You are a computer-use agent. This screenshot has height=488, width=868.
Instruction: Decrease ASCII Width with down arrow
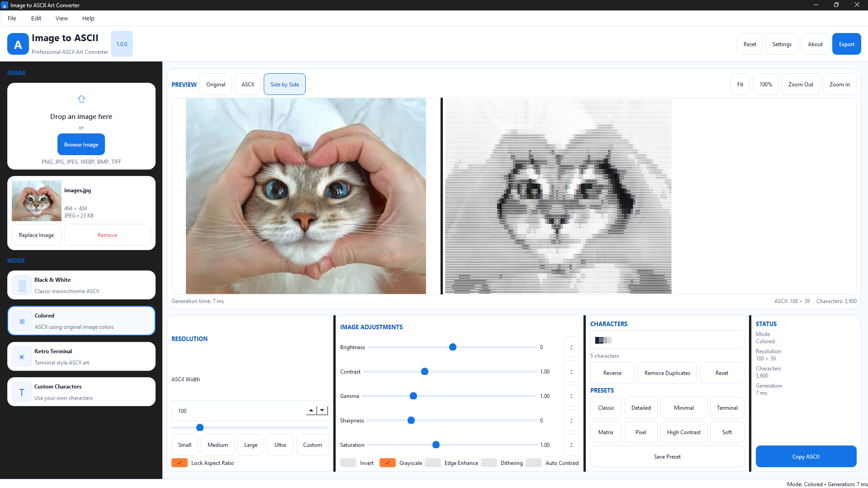point(322,411)
